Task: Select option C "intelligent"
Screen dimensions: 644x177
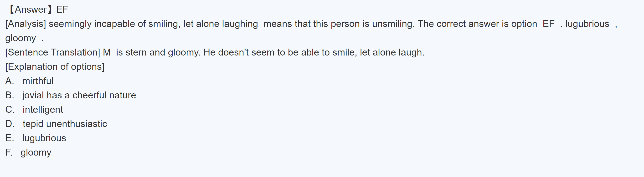Action: pyautogui.click(x=43, y=110)
